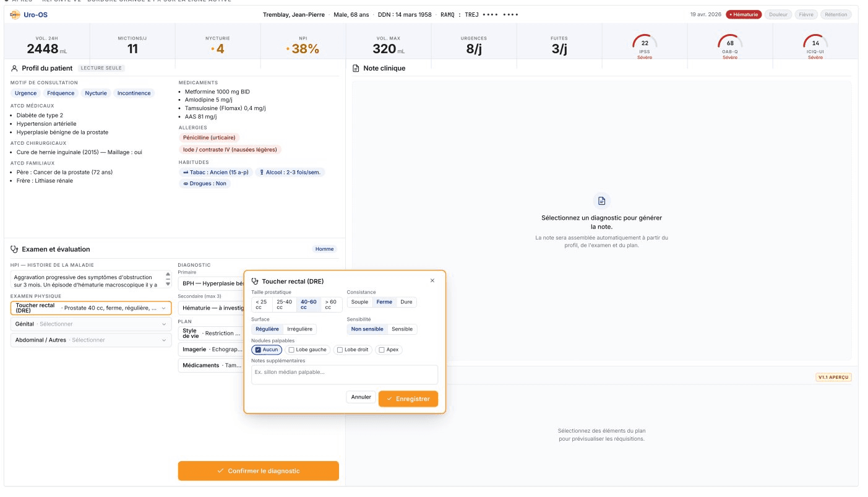Toggle the Hématurie flag pill
The width and height of the screenshot is (868, 497).
(744, 14)
